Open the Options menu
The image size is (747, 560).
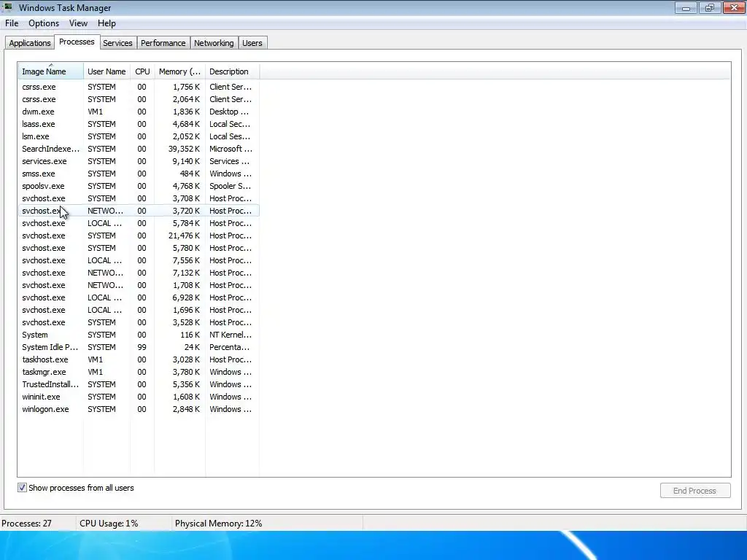coord(44,23)
